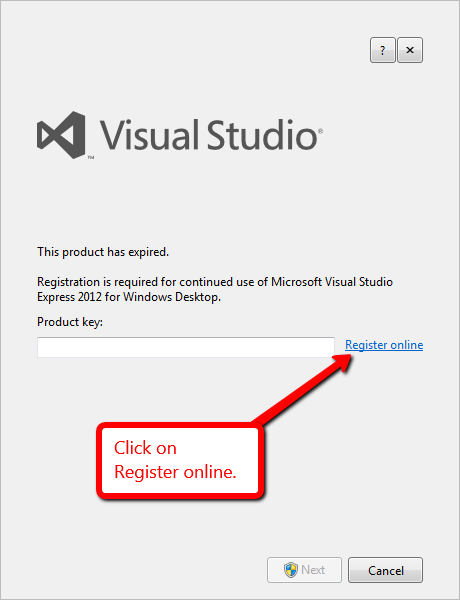
Task: Focus the Product key text box
Action: (x=186, y=347)
